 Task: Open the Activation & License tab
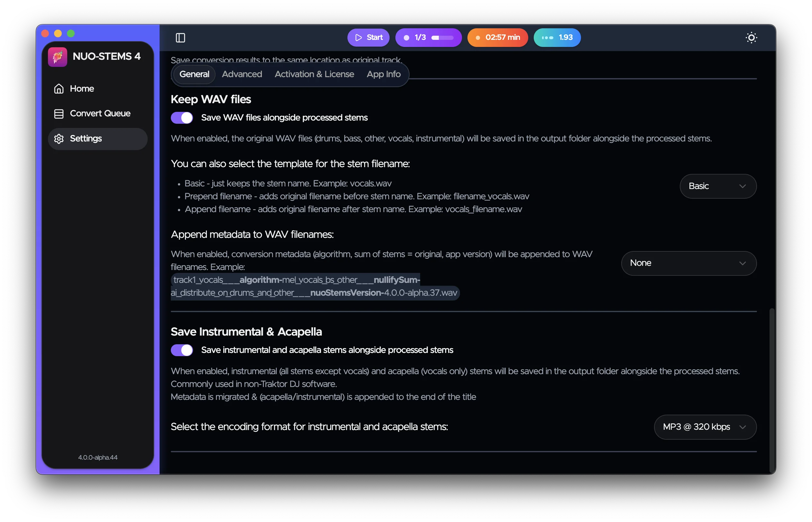tap(314, 74)
